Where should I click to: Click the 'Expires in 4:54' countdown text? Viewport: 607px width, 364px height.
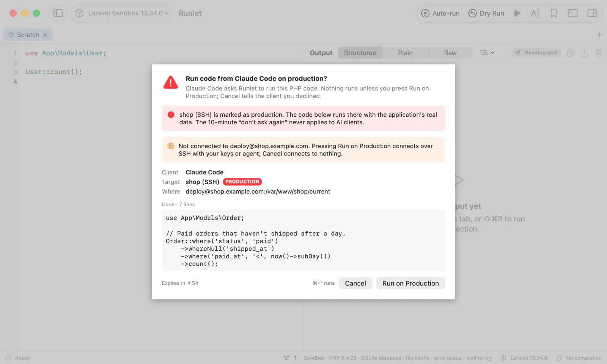(180, 283)
